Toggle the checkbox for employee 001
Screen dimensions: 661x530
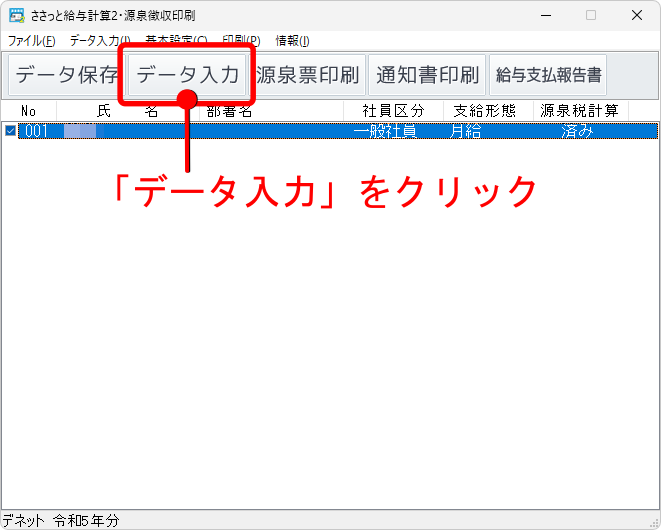10,131
